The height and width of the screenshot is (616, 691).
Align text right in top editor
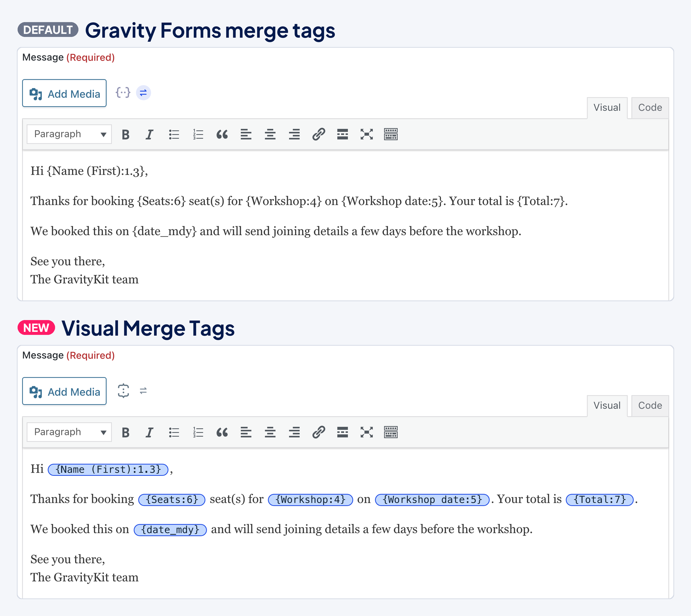click(294, 134)
